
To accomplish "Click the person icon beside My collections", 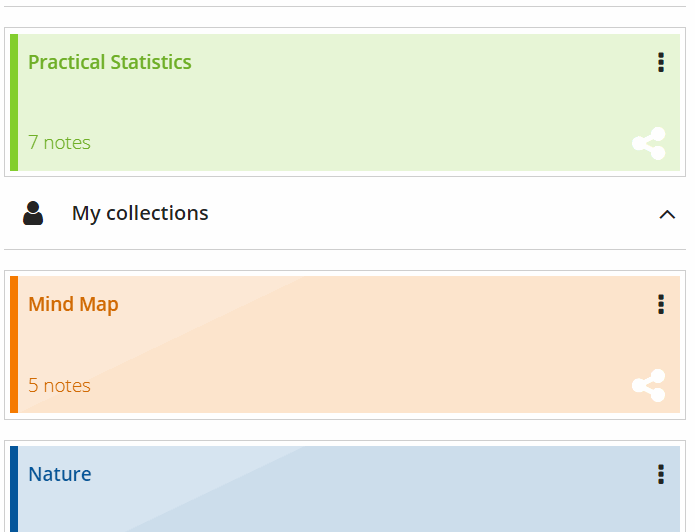I will click(x=33, y=213).
